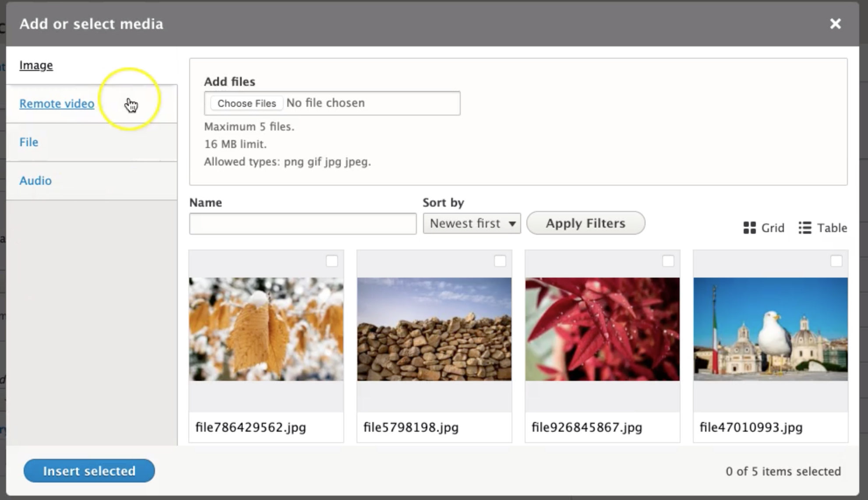Switch to Table view icon
The height and width of the screenshot is (500, 868).
click(804, 228)
